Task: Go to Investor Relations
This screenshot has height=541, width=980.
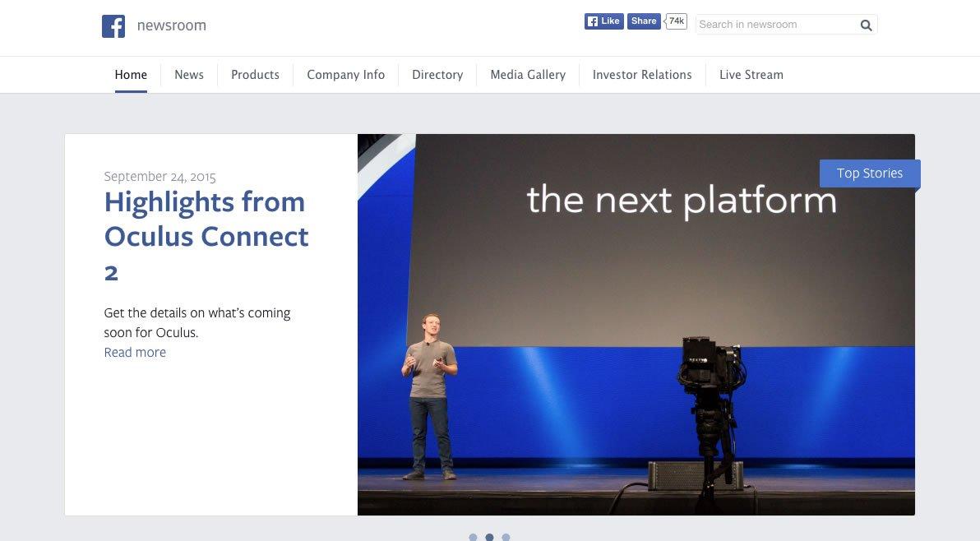Action: tap(642, 75)
